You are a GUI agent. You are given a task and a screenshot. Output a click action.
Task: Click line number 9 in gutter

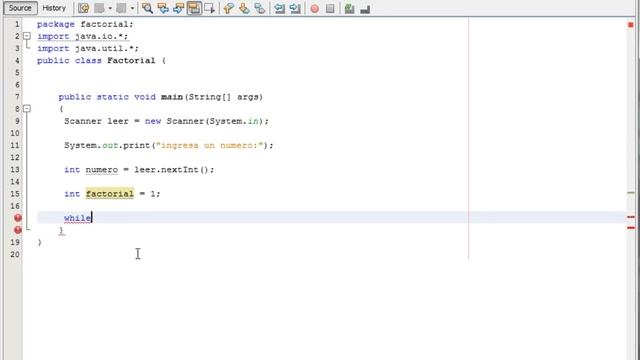17,121
